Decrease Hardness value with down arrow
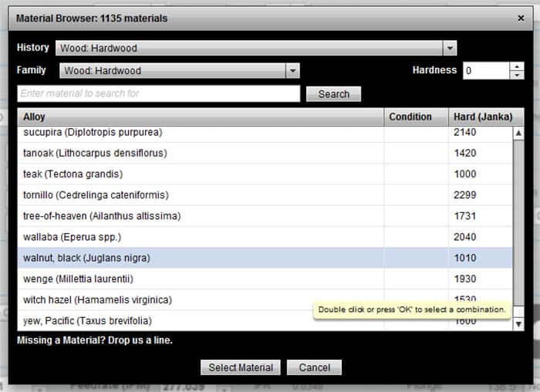The height and width of the screenshot is (392, 540). click(517, 75)
